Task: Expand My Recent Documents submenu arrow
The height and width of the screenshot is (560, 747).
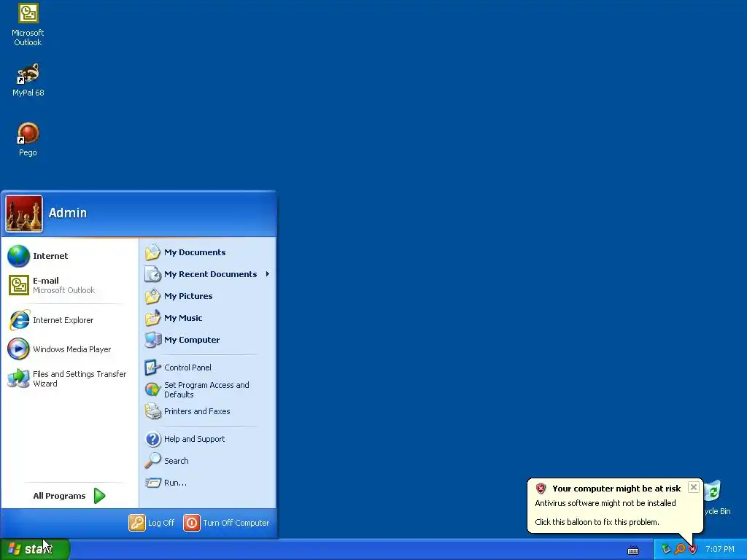Action: point(268,274)
